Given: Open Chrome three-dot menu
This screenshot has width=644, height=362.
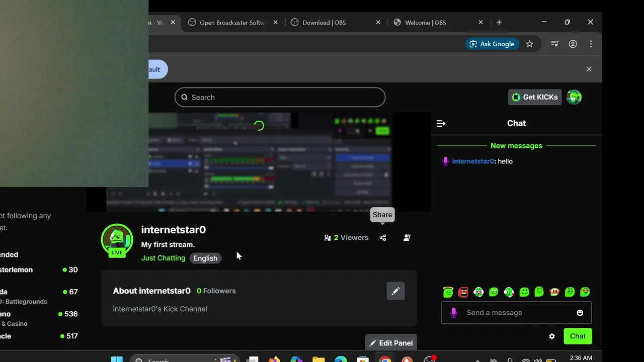Looking at the screenshot, I should (591, 44).
